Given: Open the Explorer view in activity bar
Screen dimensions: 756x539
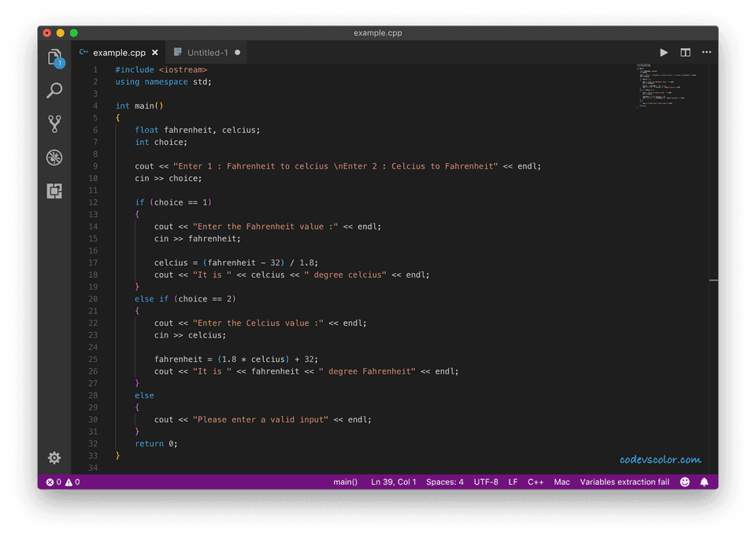Looking at the screenshot, I should [x=54, y=57].
